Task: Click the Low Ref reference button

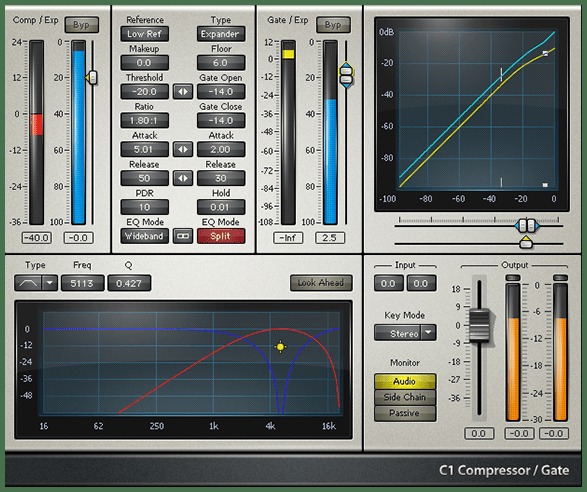Action: [x=145, y=34]
